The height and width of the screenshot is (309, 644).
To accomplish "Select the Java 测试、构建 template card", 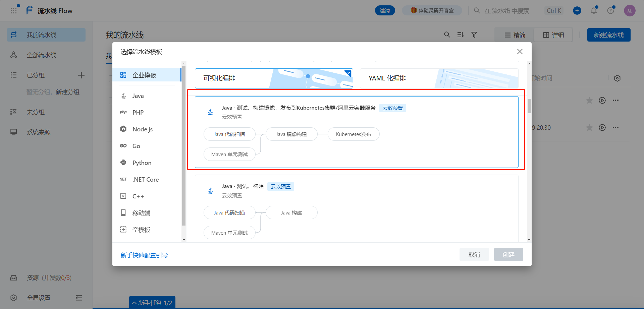I will pyautogui.click(x=357, y=208).
